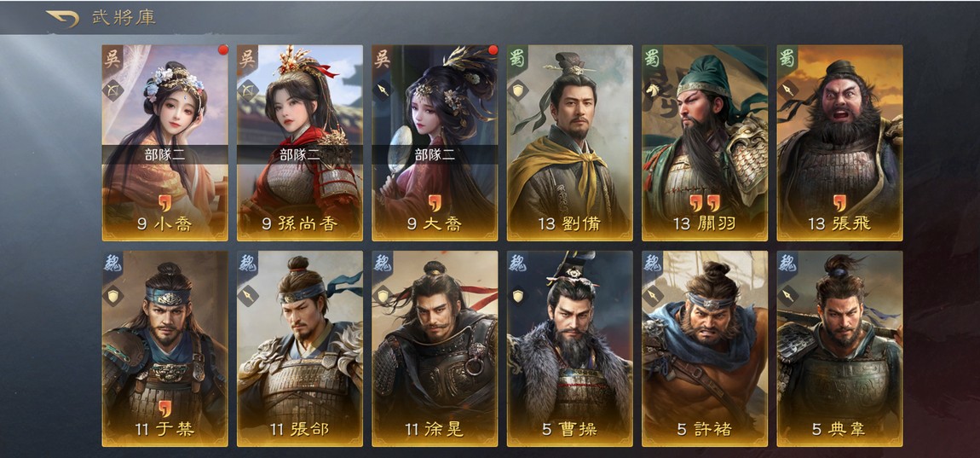
Task: Click the name label 5 典韋
Action: pyautogui.click(x=839, y=429)
